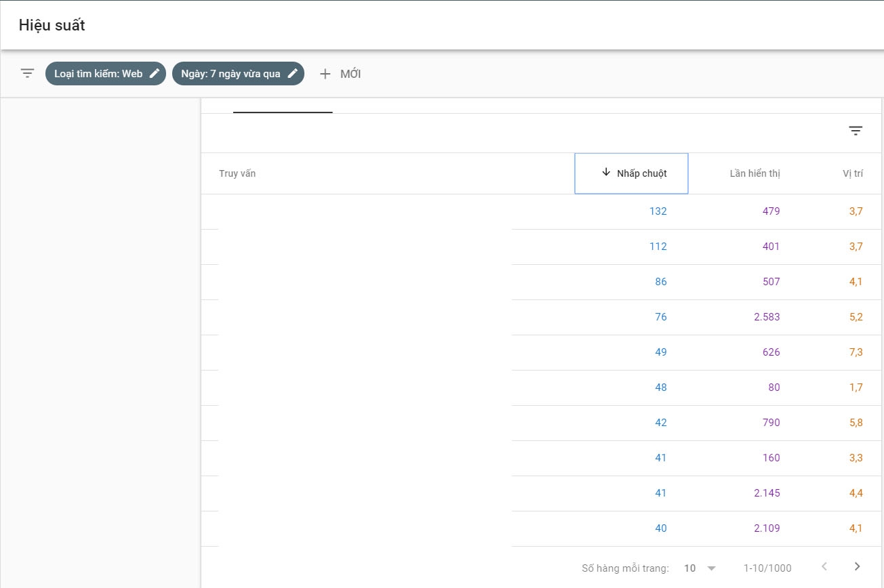The width and height of the screenshot is (884, 588).
Task: Select the impressions value 80
Action: click(774, 387)
